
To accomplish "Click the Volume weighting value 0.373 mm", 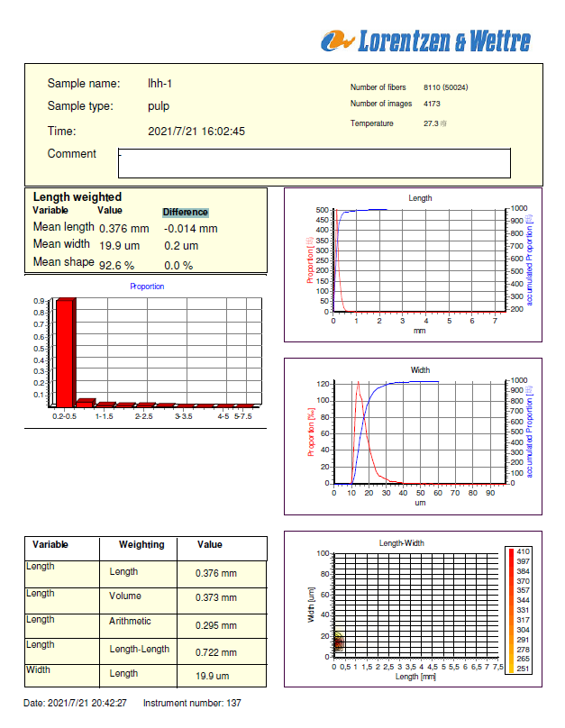I will [x=216, y=597].
